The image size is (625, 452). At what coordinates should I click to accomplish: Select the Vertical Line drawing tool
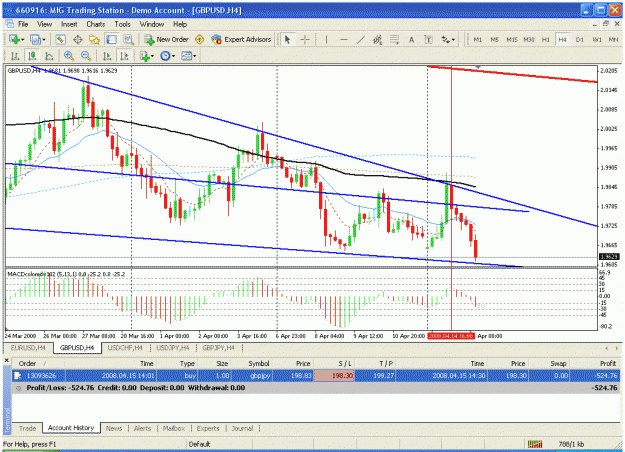(326, 39)
